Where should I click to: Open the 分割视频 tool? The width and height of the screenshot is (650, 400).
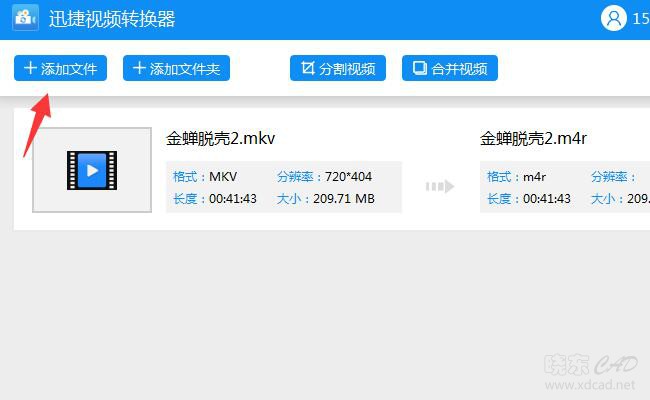338,68
